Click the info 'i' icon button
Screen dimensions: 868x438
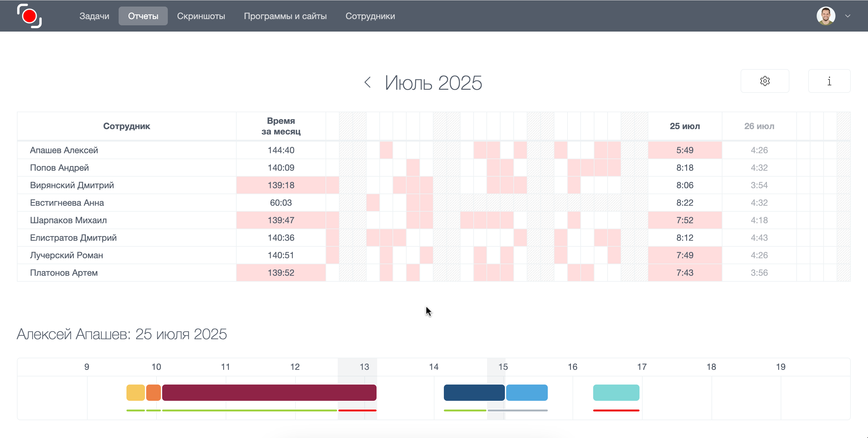829,81
